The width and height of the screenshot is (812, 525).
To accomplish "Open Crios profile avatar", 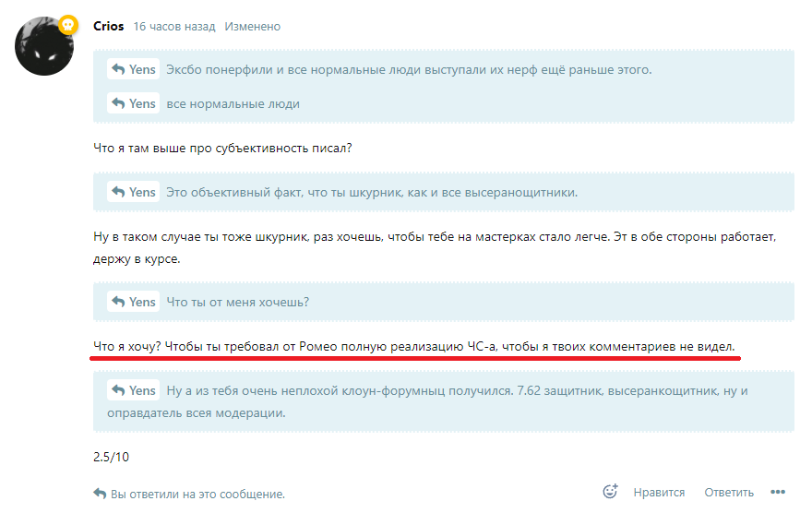I will click(44, 46).
